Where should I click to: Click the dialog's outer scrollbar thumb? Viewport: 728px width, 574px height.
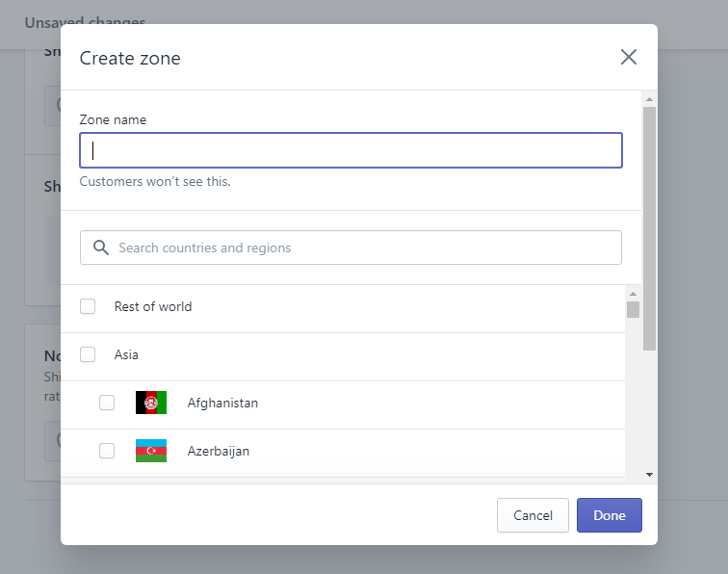tap(649, 226)
